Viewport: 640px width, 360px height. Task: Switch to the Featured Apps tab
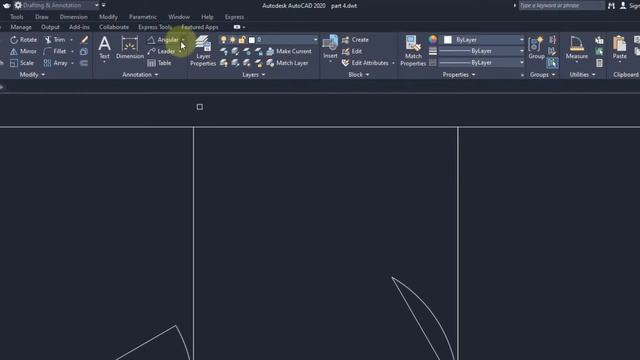(200, 27)
